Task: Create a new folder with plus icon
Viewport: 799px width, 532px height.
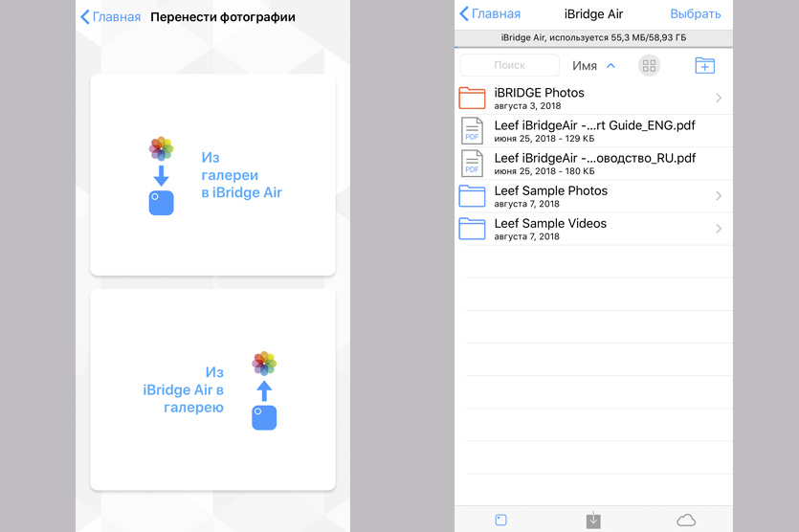Action: tap(704, 65)
